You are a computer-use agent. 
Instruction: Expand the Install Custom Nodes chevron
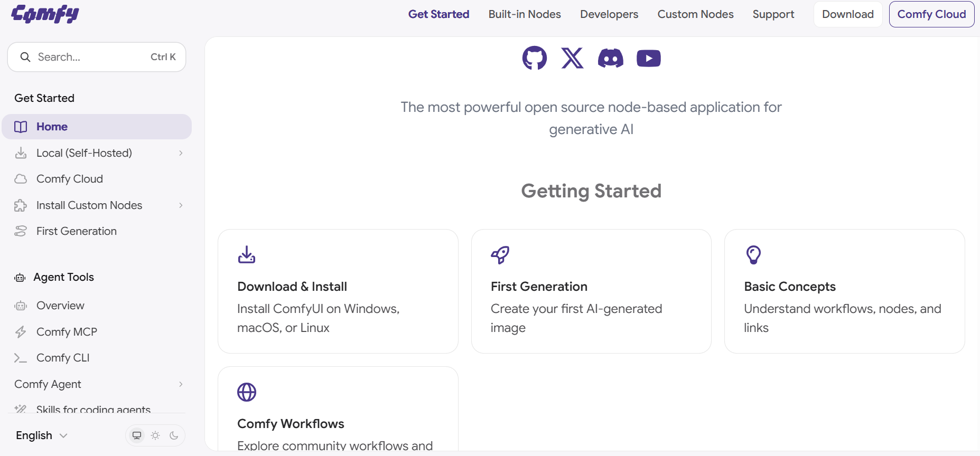tap(181, 205)
